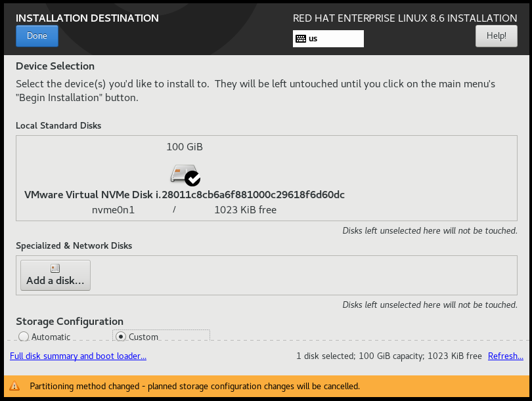The width and height of the screenshot is (532, 401).
Task: Click the VMware Virtual NVMe Disk name
Action: pyautogui.click(x=185, y=194)
